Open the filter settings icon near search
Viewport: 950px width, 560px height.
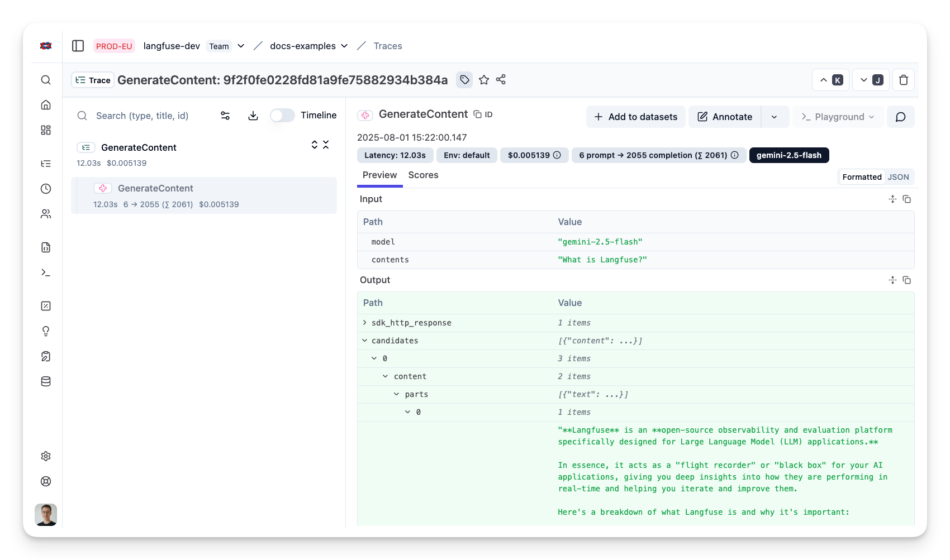pyautogui.click(x=225, y=116)
